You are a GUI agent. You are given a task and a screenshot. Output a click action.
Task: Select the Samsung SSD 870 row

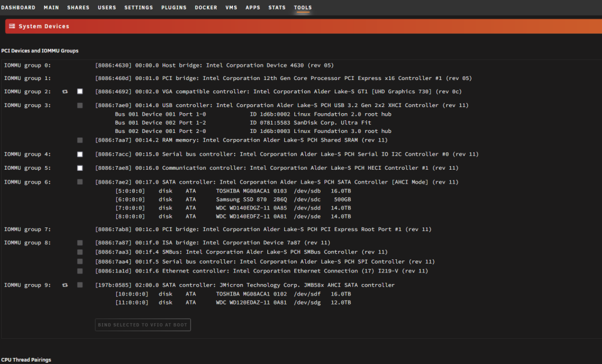pos(233,199)
